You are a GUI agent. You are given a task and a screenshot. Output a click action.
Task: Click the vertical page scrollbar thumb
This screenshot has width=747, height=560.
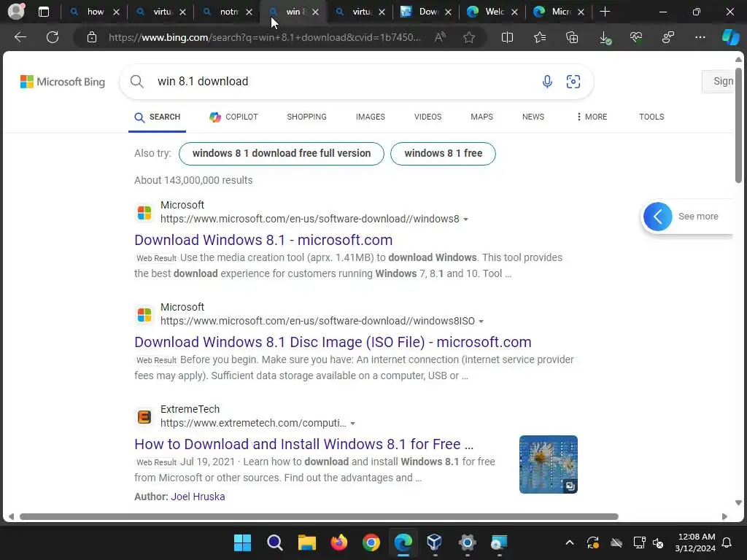click(738, 125)
